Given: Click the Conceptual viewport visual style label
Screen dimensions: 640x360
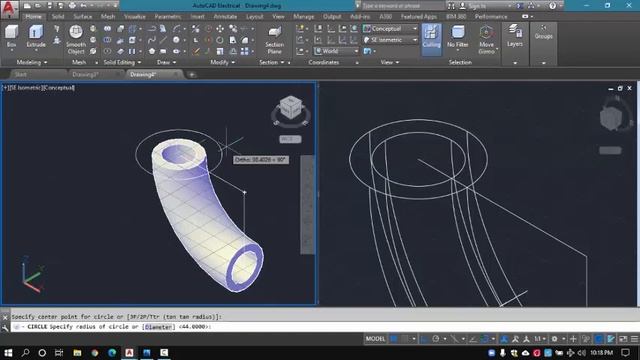Looking at the screenshot, I should (58, 88).
